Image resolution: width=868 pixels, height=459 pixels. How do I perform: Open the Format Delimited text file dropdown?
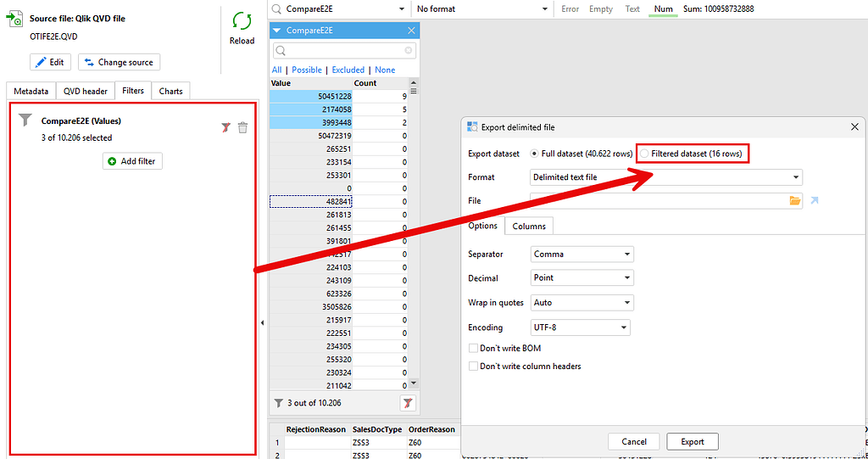tap(666, 177)
